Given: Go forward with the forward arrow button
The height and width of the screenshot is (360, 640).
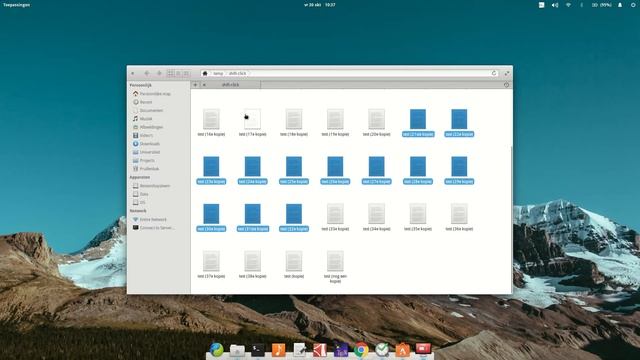Looking at the screenshot, I should (159, 73).
